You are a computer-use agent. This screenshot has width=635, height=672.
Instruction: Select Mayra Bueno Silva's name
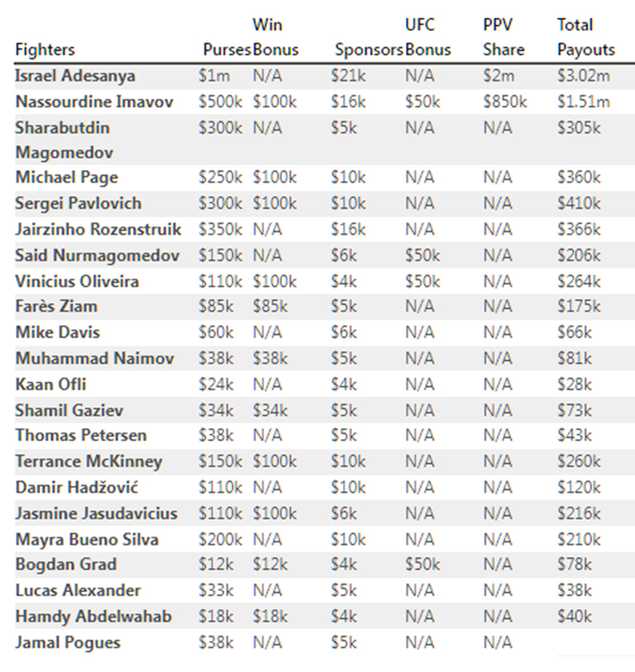(86, 539)
